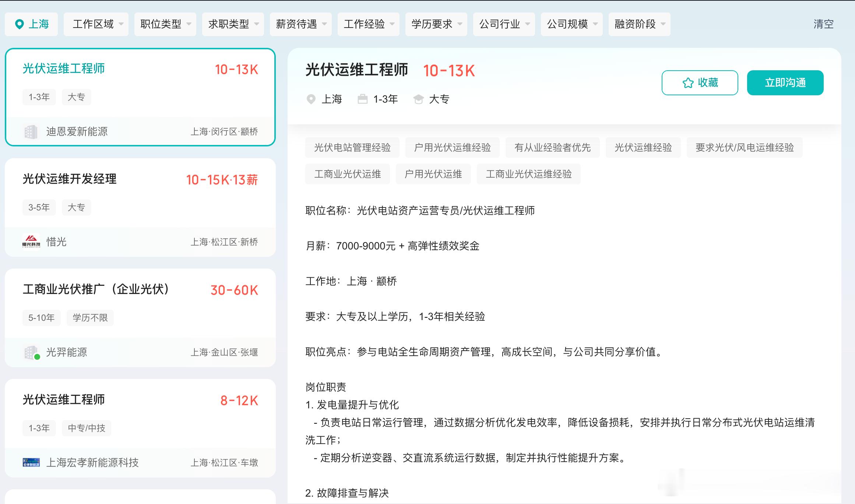Click the 光伏电站管理经验 tag

coord(352,148)
